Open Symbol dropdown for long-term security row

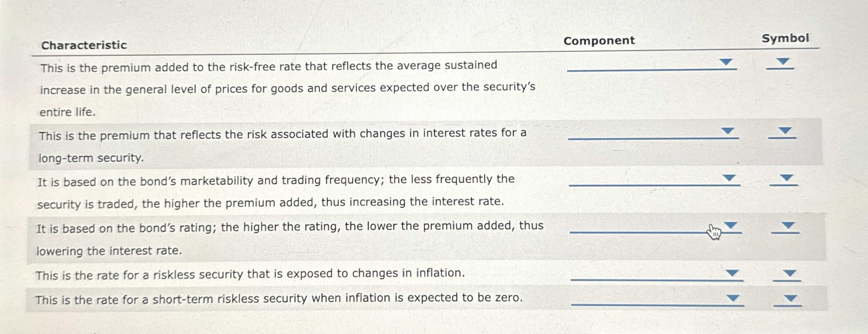coord(782,132)
